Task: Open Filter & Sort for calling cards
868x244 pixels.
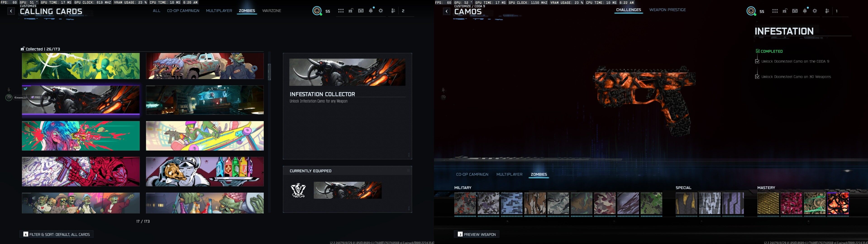Action: [x=57, y=234]
